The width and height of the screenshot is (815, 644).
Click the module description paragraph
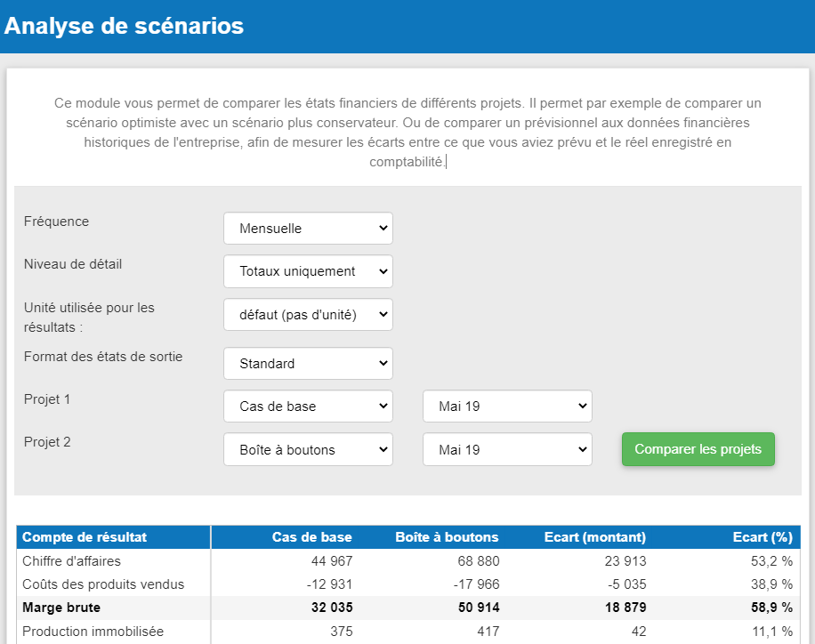(x=407, y=133)
